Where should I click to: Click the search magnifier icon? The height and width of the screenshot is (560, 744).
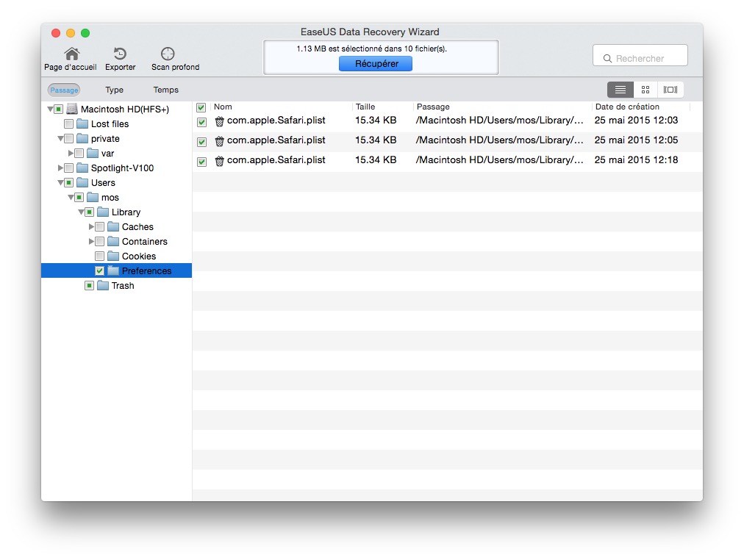click(x=607, y=58)
